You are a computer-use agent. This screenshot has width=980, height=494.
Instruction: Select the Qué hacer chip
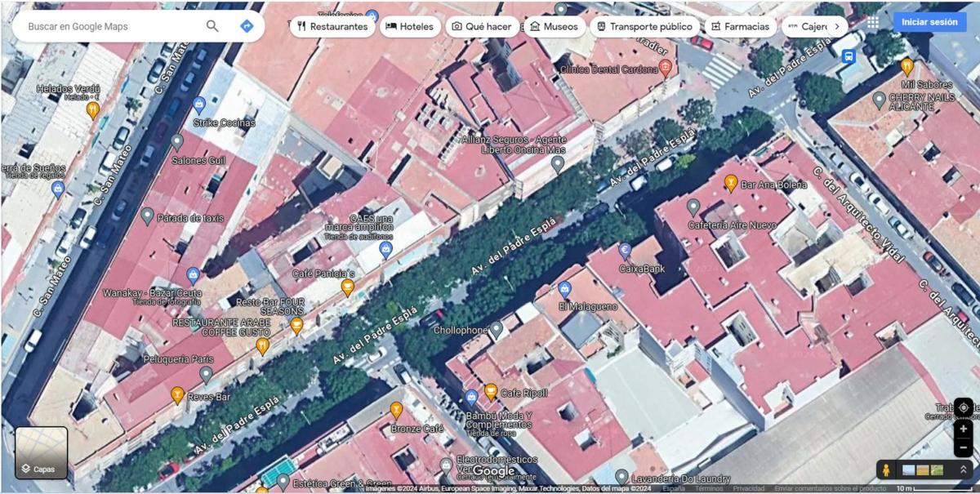482,26
